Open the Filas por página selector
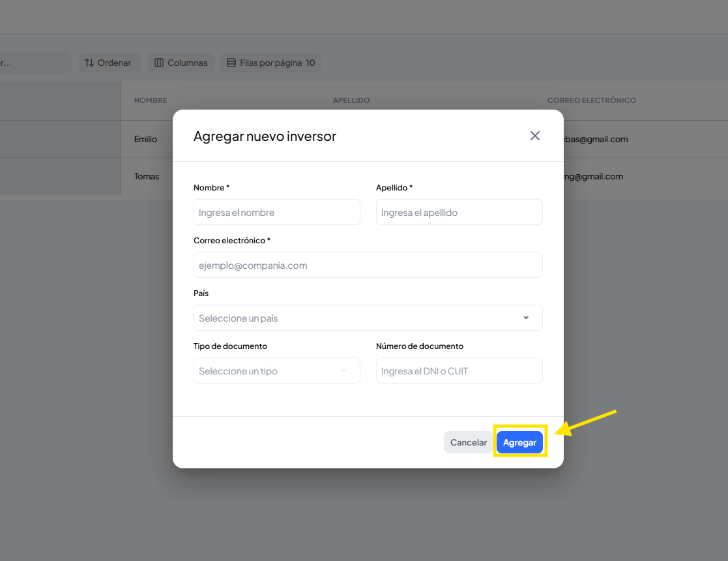This screenshot has width=728, height=561. tap(270, 63)
